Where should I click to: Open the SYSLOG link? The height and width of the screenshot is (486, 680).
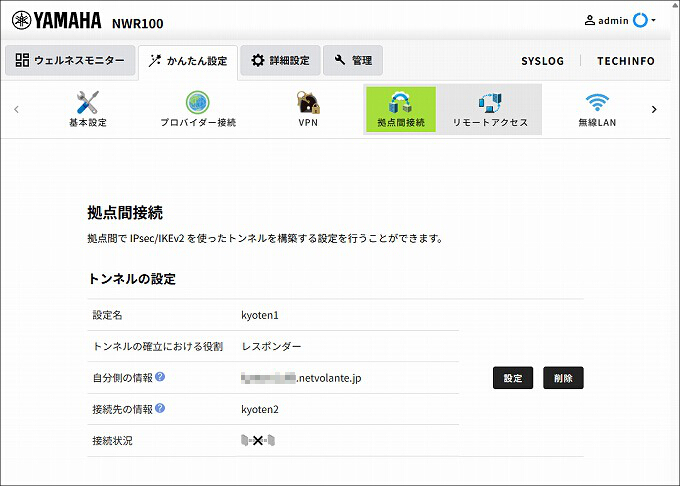coord(543,61)
